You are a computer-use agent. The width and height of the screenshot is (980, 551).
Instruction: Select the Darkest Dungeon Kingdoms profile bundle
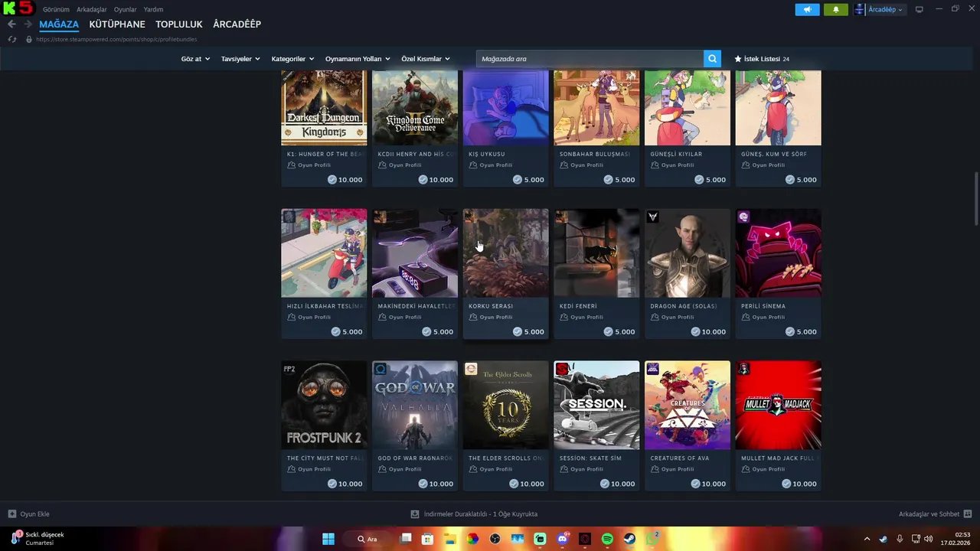pos(324,129)
